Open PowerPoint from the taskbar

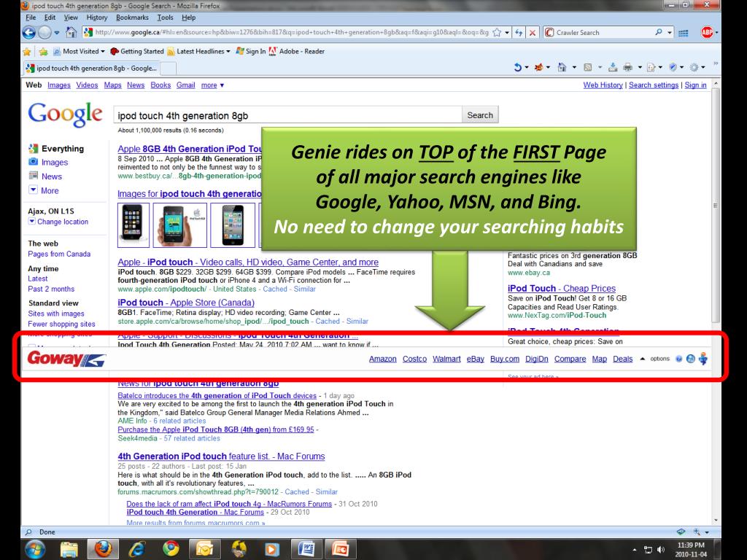click(x=340, y=549)
